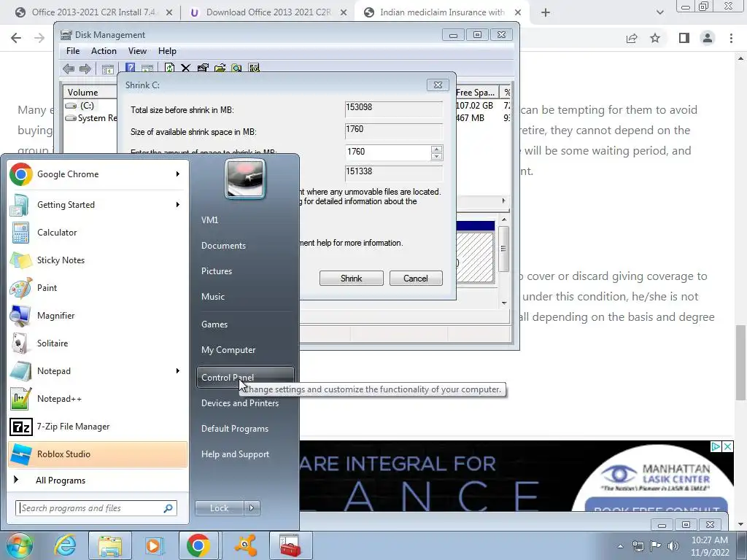Click the Windows Start orb
Screen dimensions: 747x560
pyautogui.click(x=20, y=545)
